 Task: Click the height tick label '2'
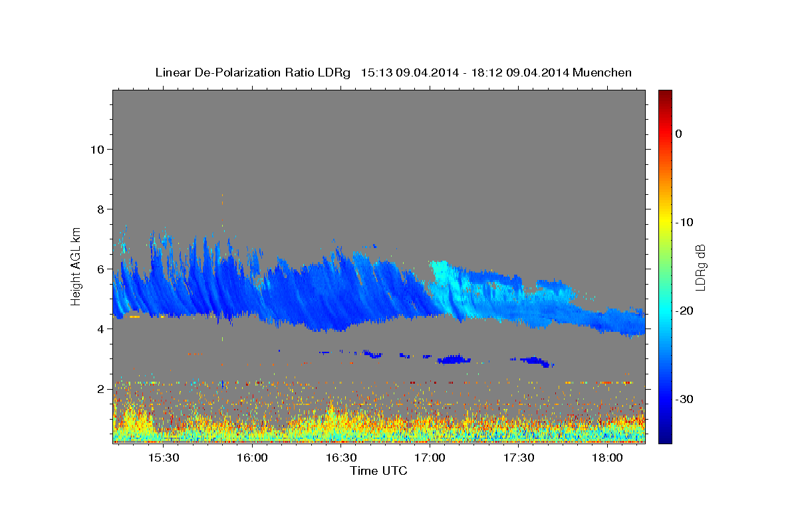click(x=101, y=388)
